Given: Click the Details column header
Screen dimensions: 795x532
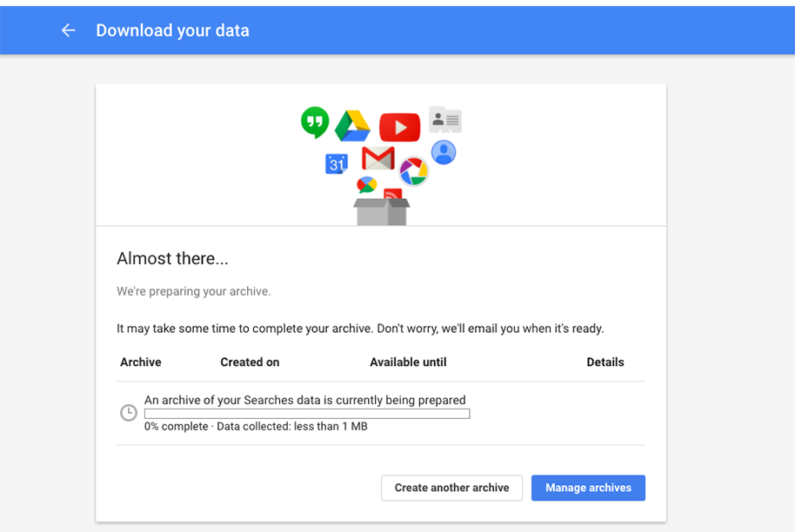Looking at the screenshot, I should pyautogui.click(x=605, y=362).
